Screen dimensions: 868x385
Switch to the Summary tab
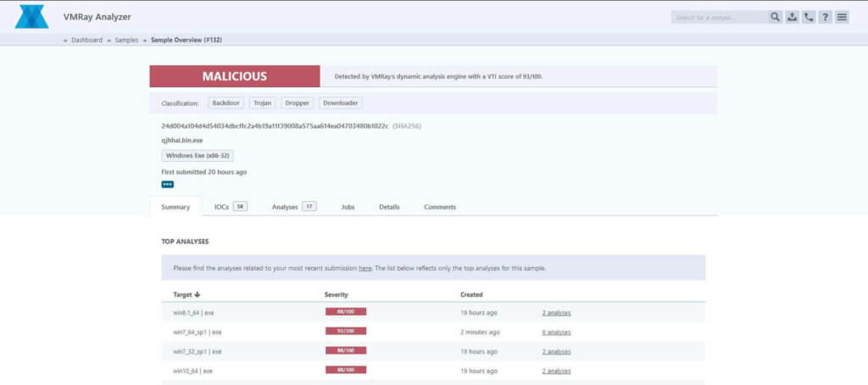[x=175, y=207]
